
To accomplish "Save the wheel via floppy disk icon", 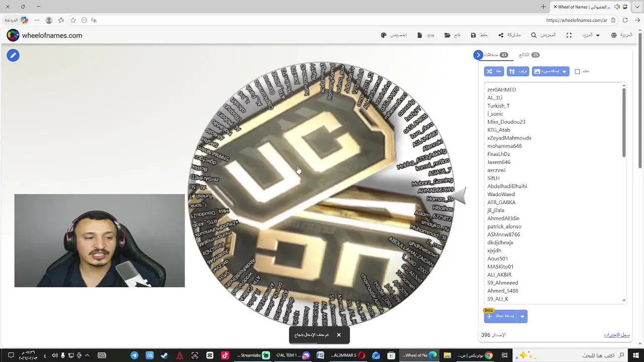I will (473, 35).
